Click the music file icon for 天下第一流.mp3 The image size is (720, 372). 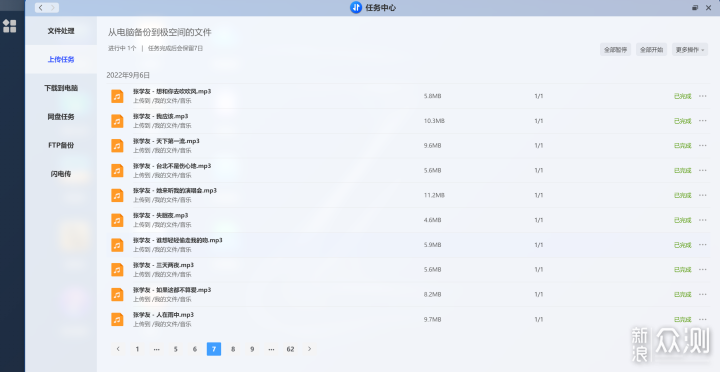(x=117, y=146)
